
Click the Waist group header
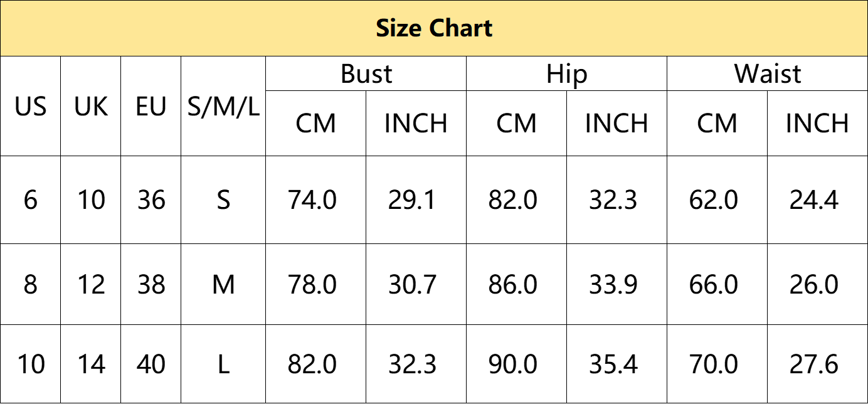[x=768, y=74]
